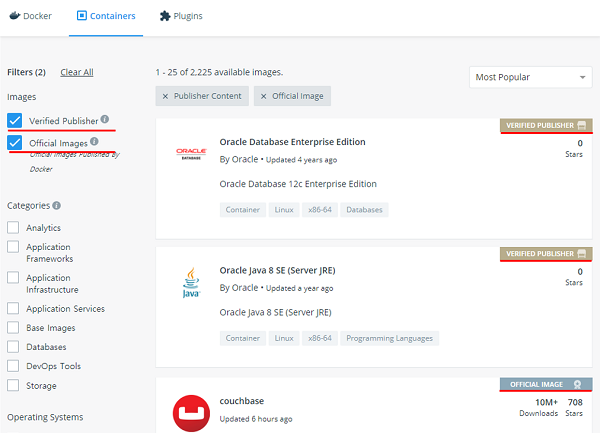600x433 pixels.
Task: Click the Official Image badge on couchbase
Action: click(546, 384)
